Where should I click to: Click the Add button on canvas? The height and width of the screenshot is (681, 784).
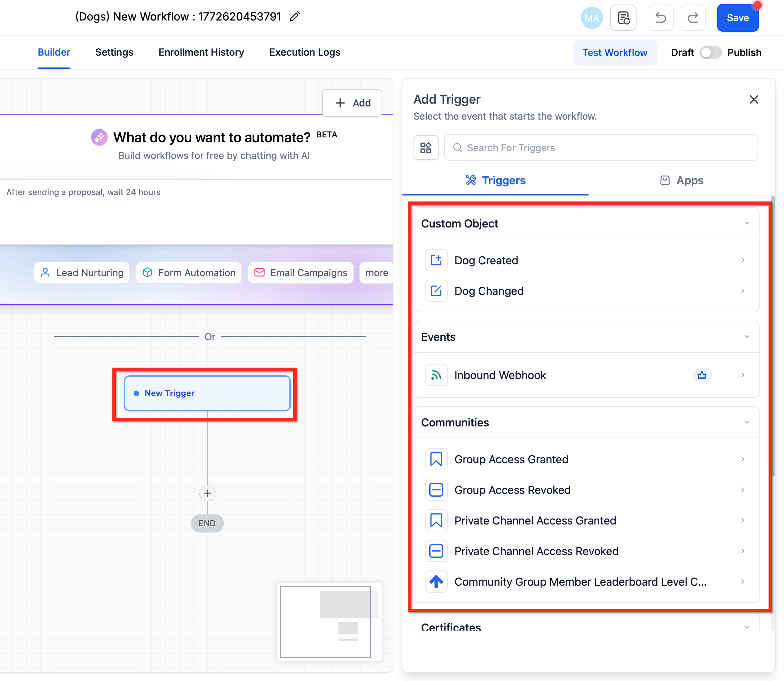(352, 103)
